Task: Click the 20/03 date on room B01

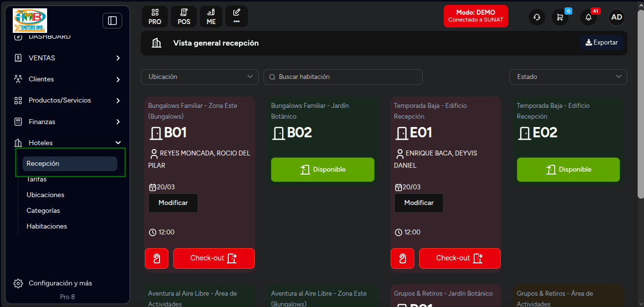Action: [162, 187]
